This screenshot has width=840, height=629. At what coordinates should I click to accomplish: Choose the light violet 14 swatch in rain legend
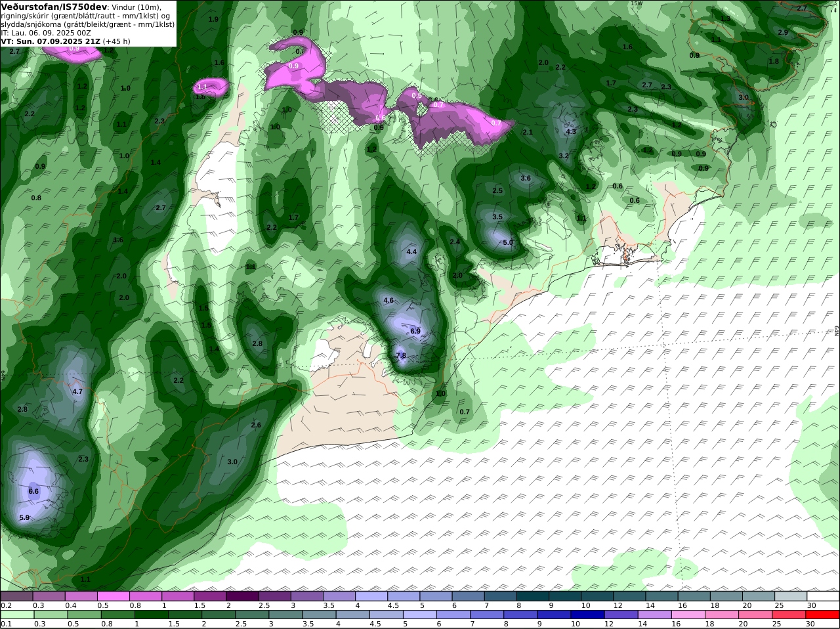coord(656,615)
